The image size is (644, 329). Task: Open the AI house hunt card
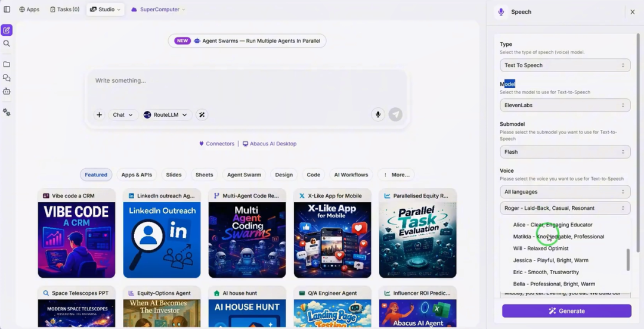[247, 307]
